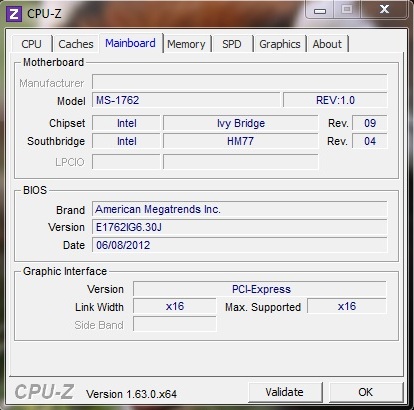The width and height of the screenshot is (414, 410).
Task: Go to the Memory tab
Action: click(x=186, y=44)
